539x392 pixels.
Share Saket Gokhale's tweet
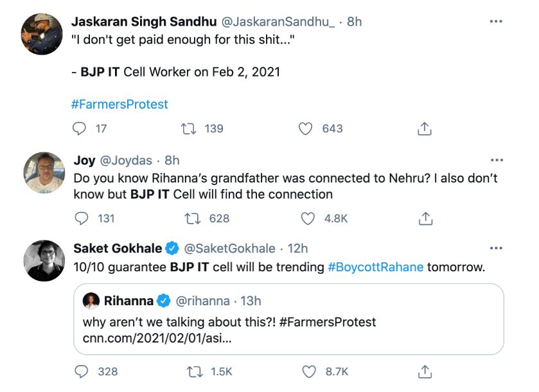click(x=425, y=371)
